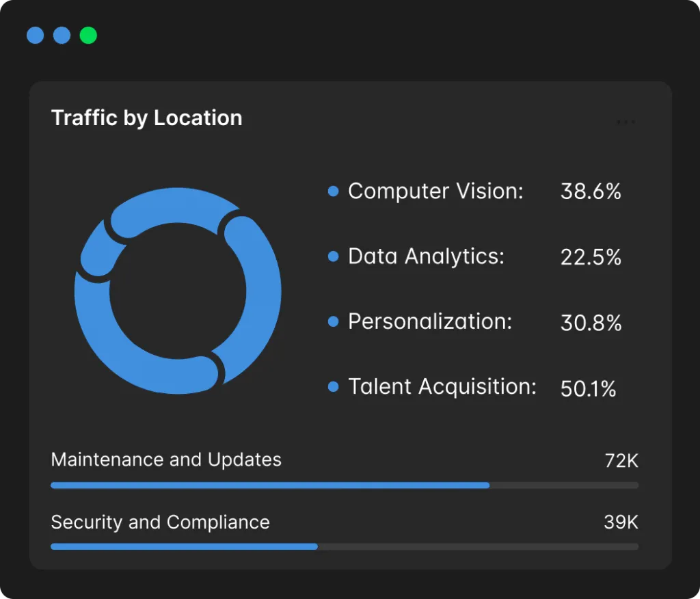The width and height of the screenshot is (700, 599).
Task: Click the bullet dot beside Computer Vision
Action: (x=334, y=192)
